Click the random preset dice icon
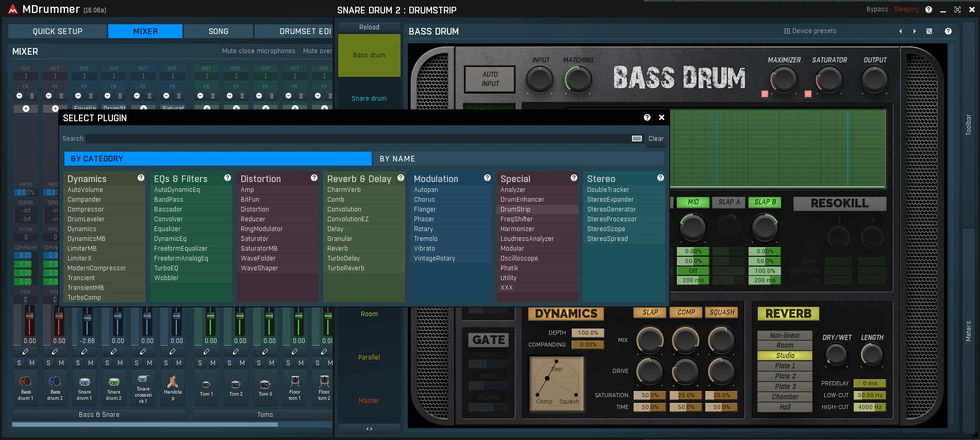The height and width of the screenshot is (440, 980). click(x=929, y=31)
